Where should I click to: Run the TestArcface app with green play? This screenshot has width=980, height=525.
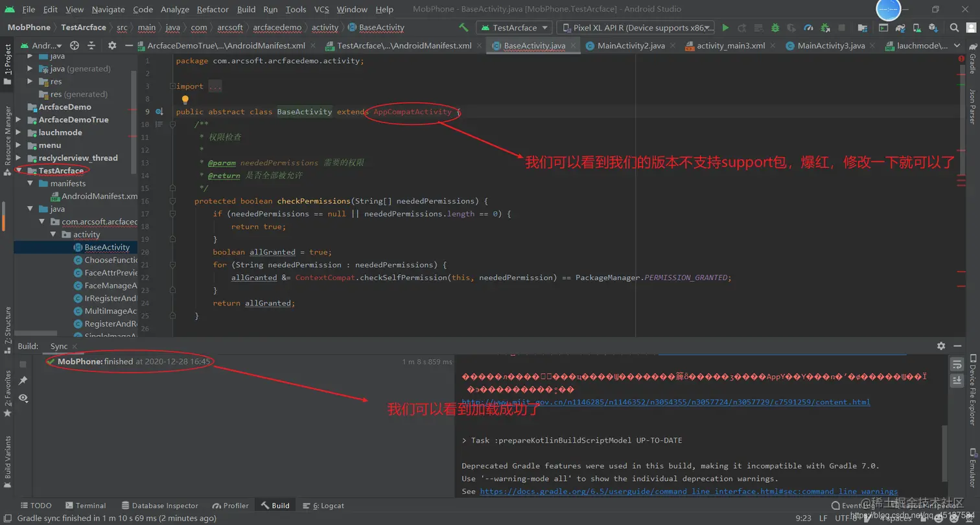(x=726, y=28)
